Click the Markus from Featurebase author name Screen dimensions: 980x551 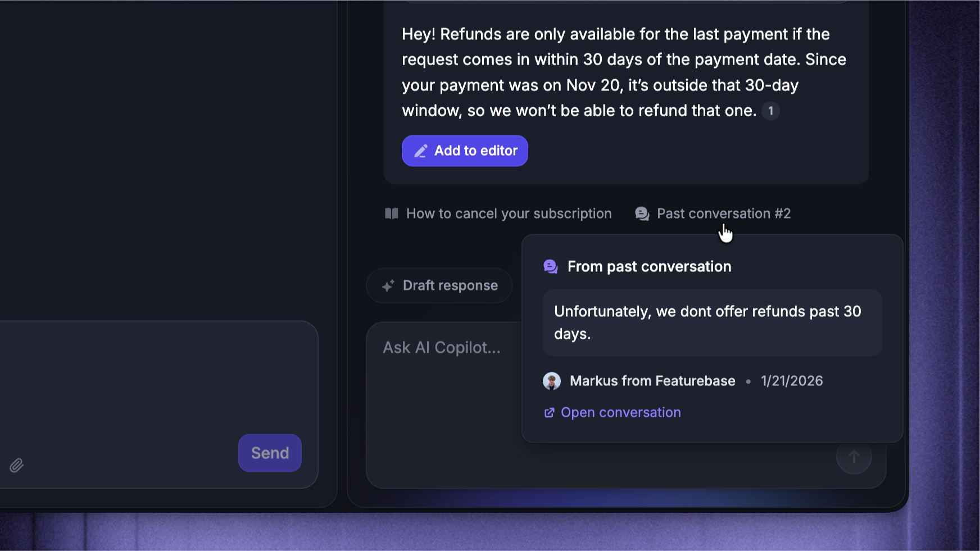tap(652, 381)
